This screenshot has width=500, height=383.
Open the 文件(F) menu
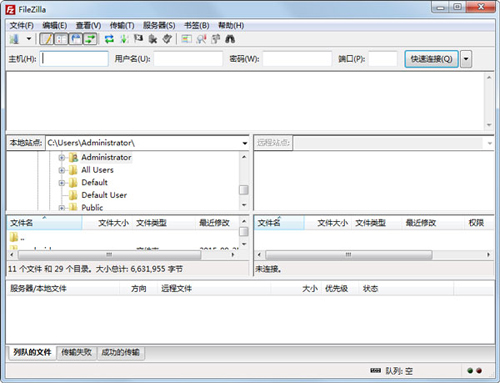21,25
